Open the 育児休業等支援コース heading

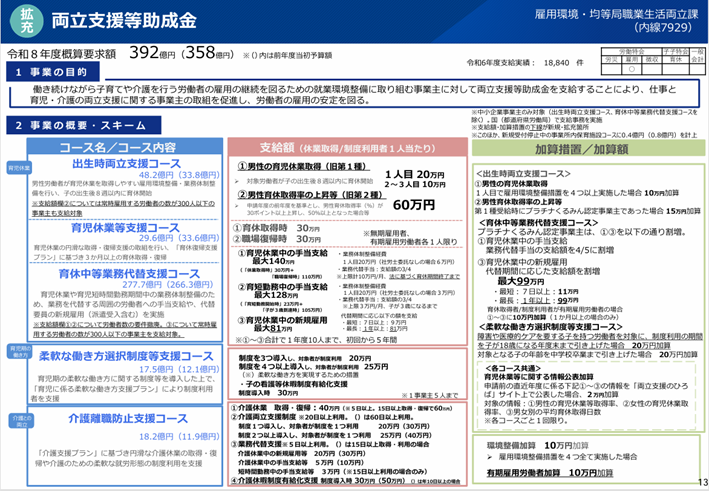coord(126,227)
